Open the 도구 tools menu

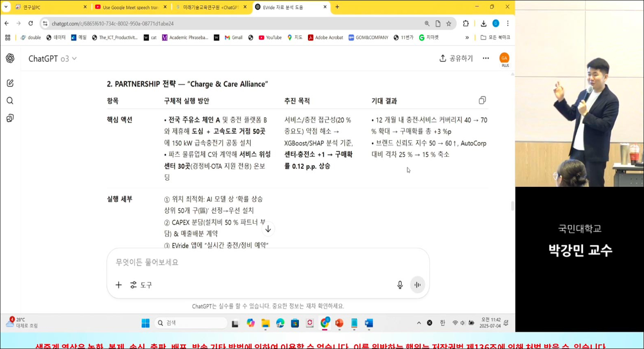click(x=141, y=285)
